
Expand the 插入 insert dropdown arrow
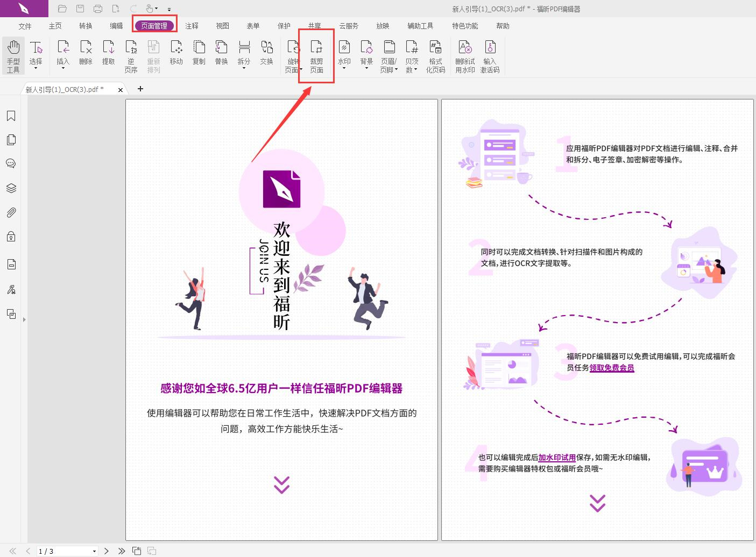(x=62, y=67)
